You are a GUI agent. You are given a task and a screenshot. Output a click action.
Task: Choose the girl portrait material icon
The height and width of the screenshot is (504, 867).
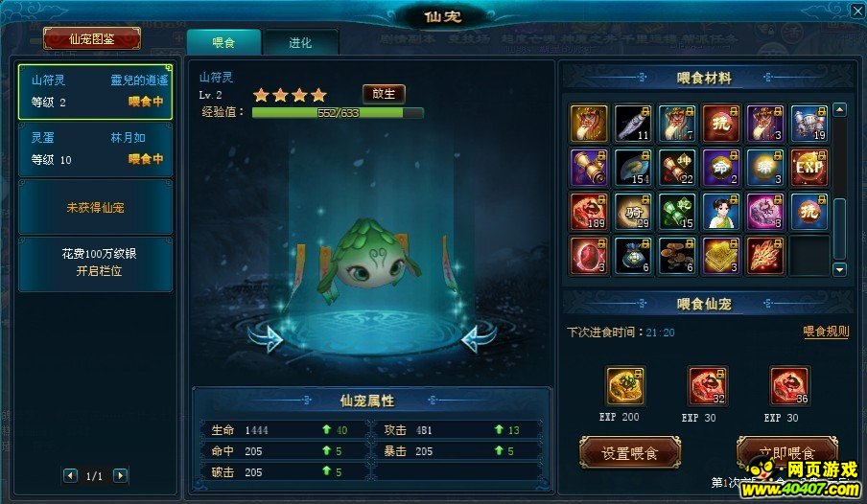(720, 212)
